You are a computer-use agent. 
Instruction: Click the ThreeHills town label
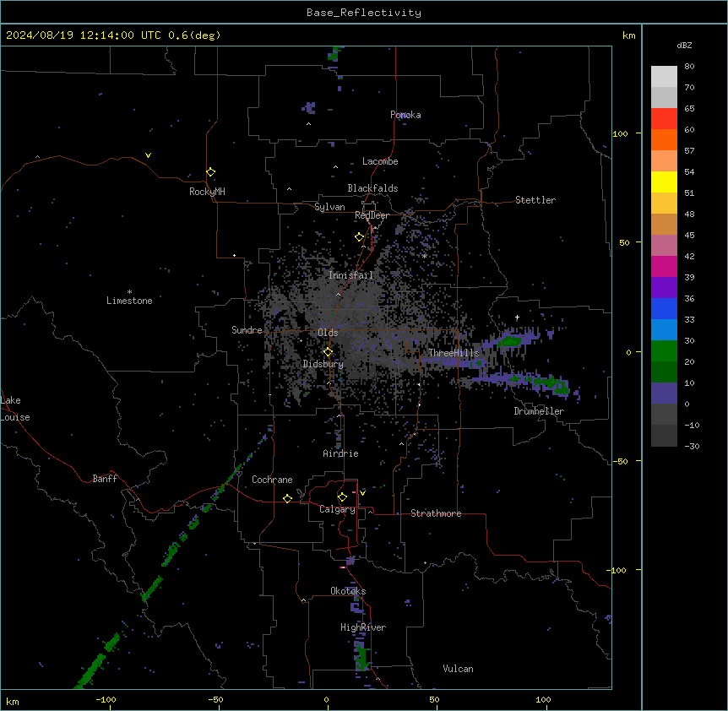point(454,353)
